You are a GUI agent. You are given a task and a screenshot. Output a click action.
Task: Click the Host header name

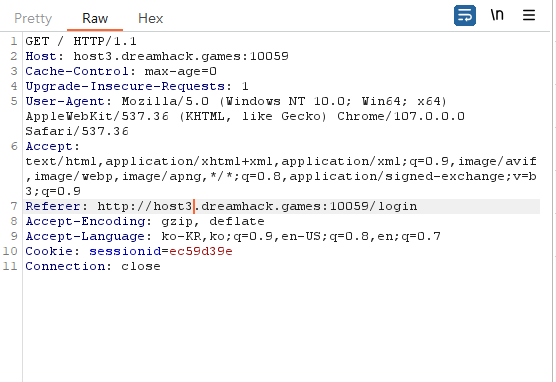pyautogui.click(x=41, y=56)
